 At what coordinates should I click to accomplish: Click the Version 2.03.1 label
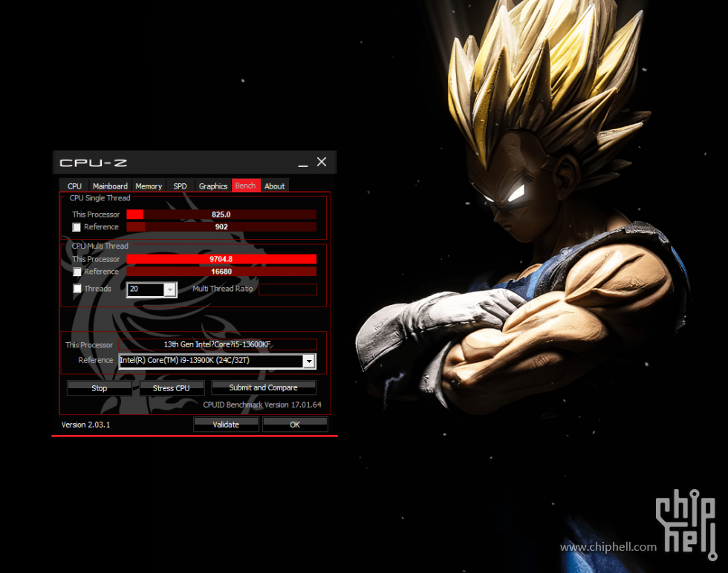(86, 425)
